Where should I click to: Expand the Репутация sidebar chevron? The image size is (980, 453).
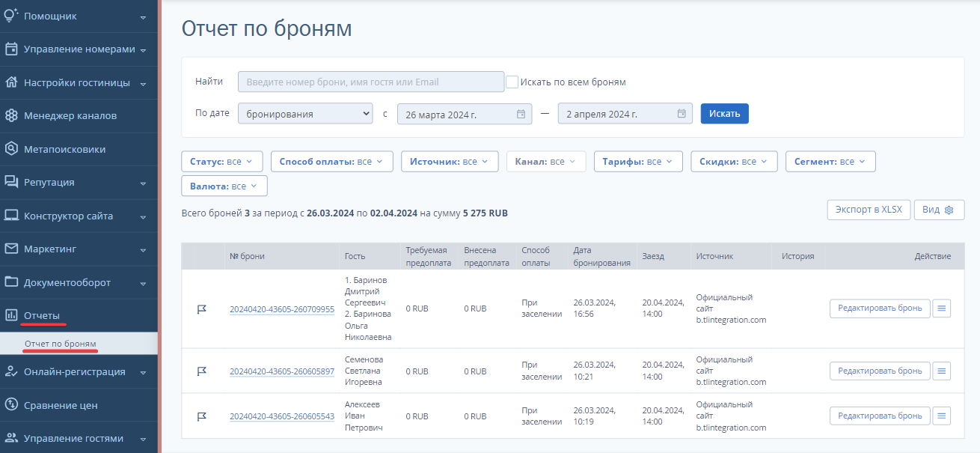point(143,183)
